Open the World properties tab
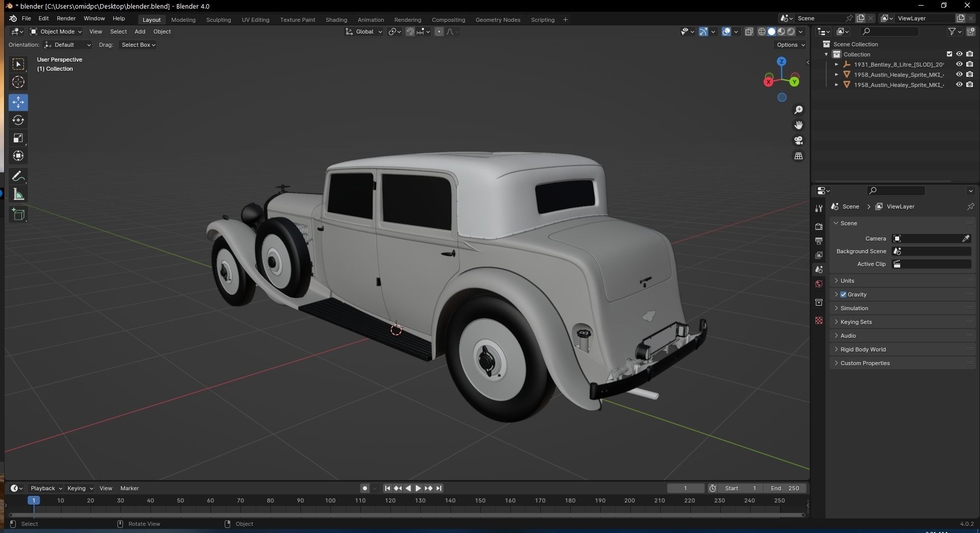Screen dimensions: 980x533 click(819, 284)
